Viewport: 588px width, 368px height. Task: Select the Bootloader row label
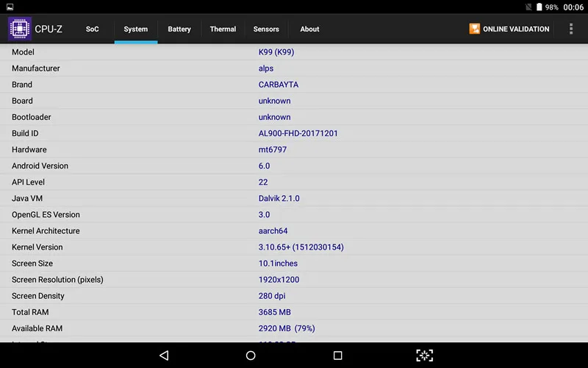coord(31,117)
